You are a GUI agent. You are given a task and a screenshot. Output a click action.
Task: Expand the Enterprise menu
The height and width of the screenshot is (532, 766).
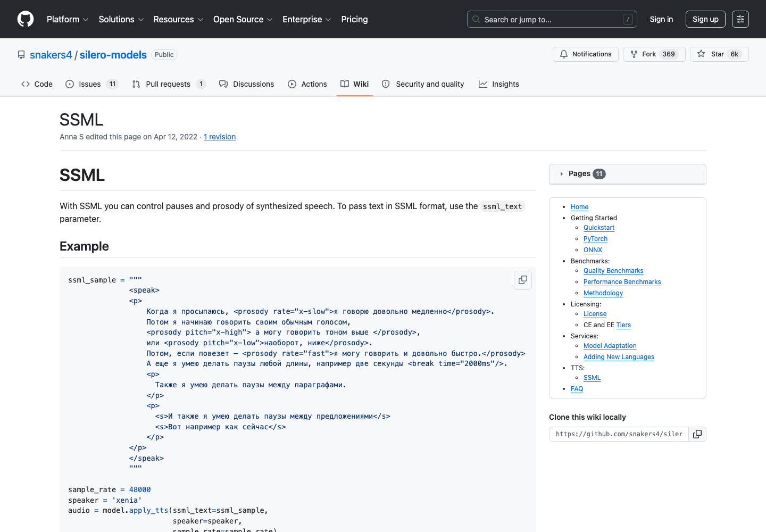[x=307, y=19]
